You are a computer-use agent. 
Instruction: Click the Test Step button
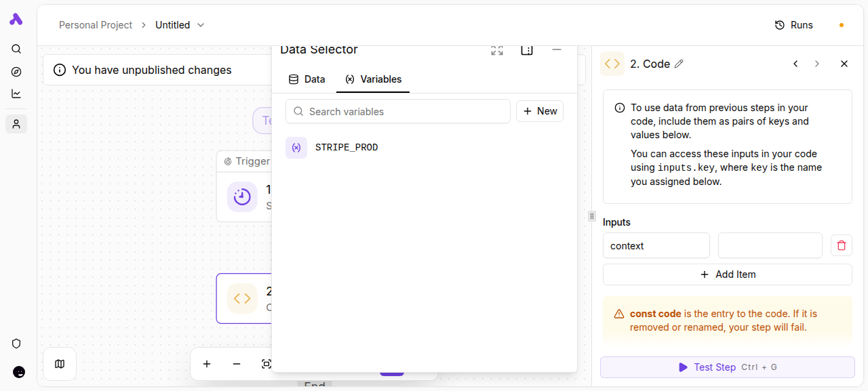pyautogui.click(x=728, y=367)
